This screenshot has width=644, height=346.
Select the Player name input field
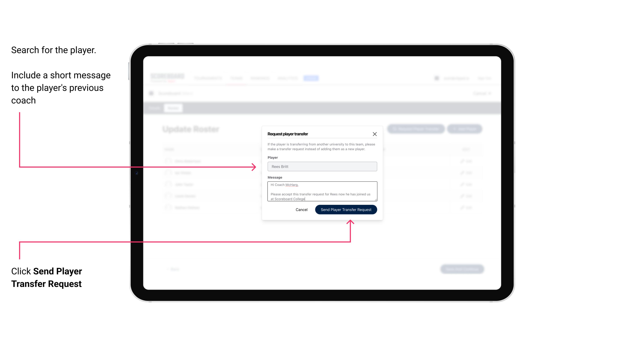pos(322,167)
